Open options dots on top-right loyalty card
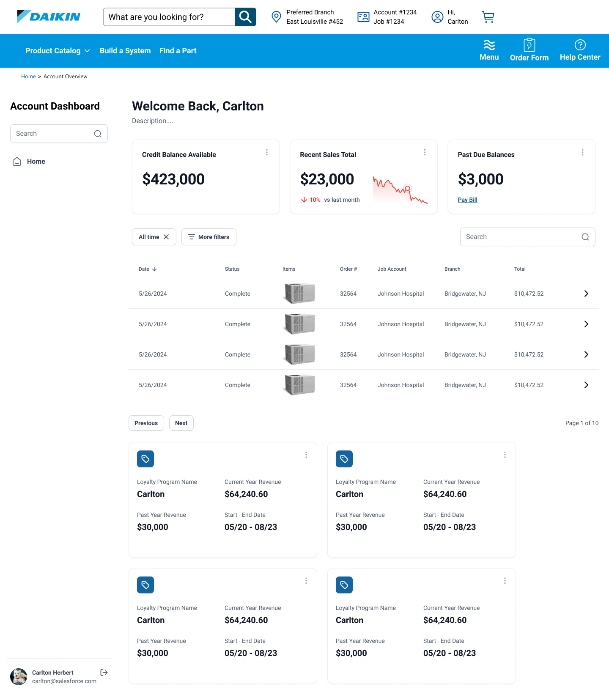 (x=505, y=455)
